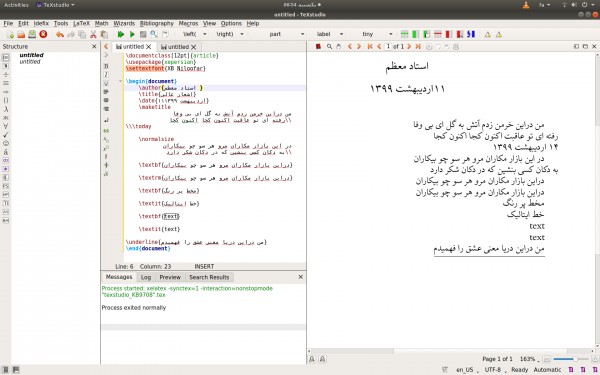The width and height of the screenshot is (600, 375).
Task: Add table row with the green-line grid icon
Action: (404, 34)
